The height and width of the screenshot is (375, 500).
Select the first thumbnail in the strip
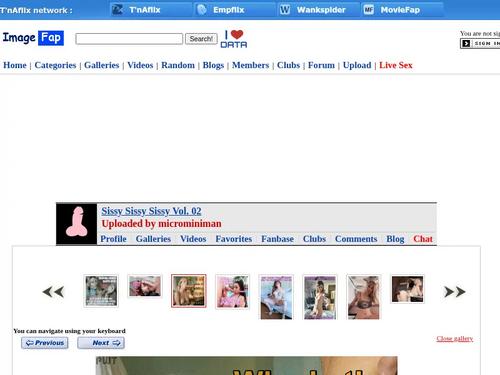(x=101, y=291)
